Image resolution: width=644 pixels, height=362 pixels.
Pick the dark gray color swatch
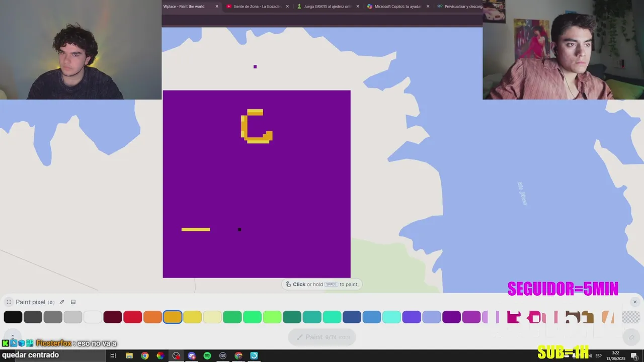coord(33,317)
